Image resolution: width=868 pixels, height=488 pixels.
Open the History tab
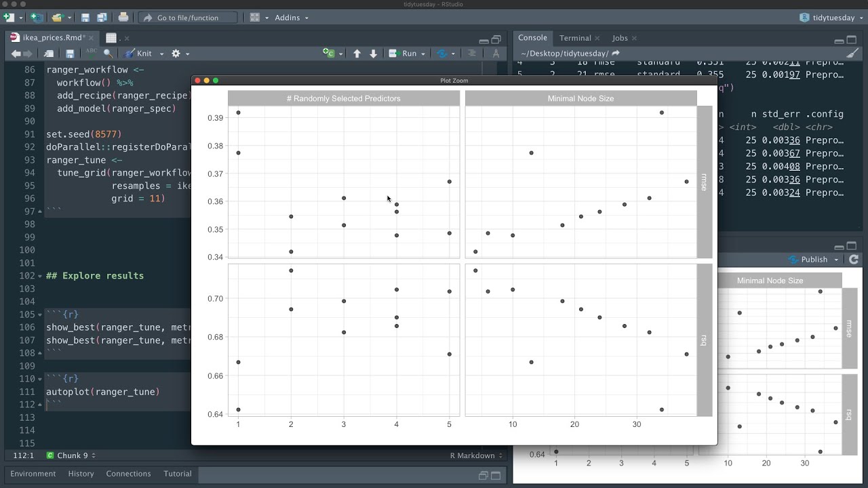point(81,474)
